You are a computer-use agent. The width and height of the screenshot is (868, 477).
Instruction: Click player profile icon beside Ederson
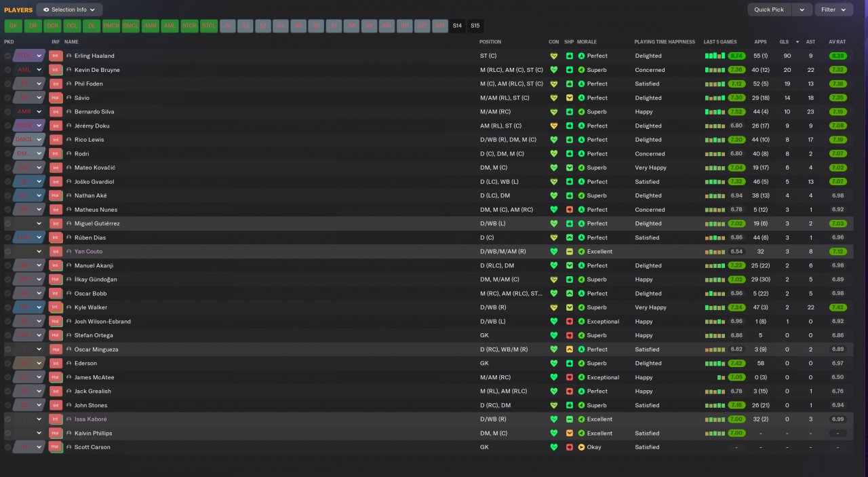pyautogui.click(x=69, y=363)
